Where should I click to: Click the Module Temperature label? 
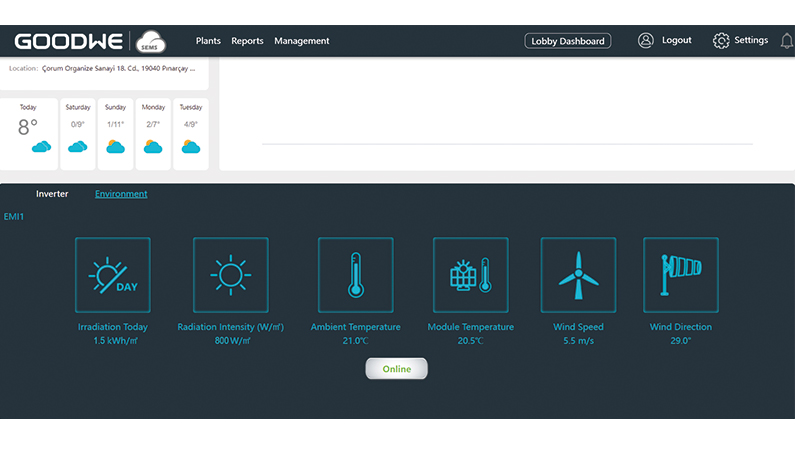pos(471,327)
